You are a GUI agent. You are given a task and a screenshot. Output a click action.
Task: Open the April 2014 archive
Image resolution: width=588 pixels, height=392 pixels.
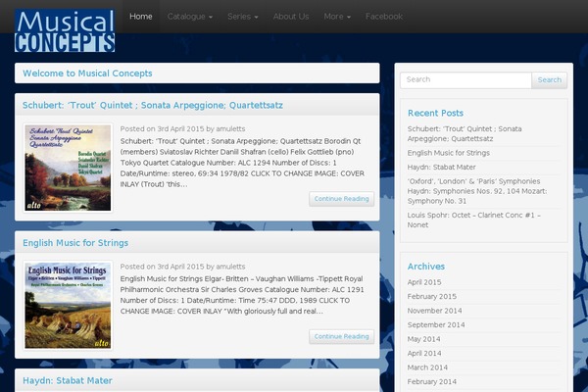[424, 354]
